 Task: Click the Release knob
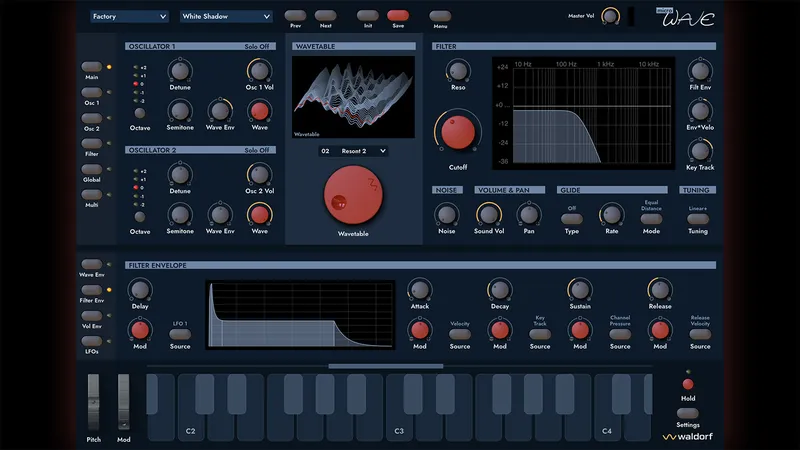coord(660,290)
